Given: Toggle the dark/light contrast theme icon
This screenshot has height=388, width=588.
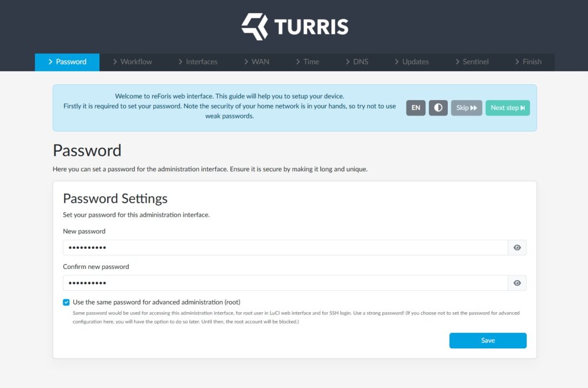Looking at the screenshot, I should [438, 108].
